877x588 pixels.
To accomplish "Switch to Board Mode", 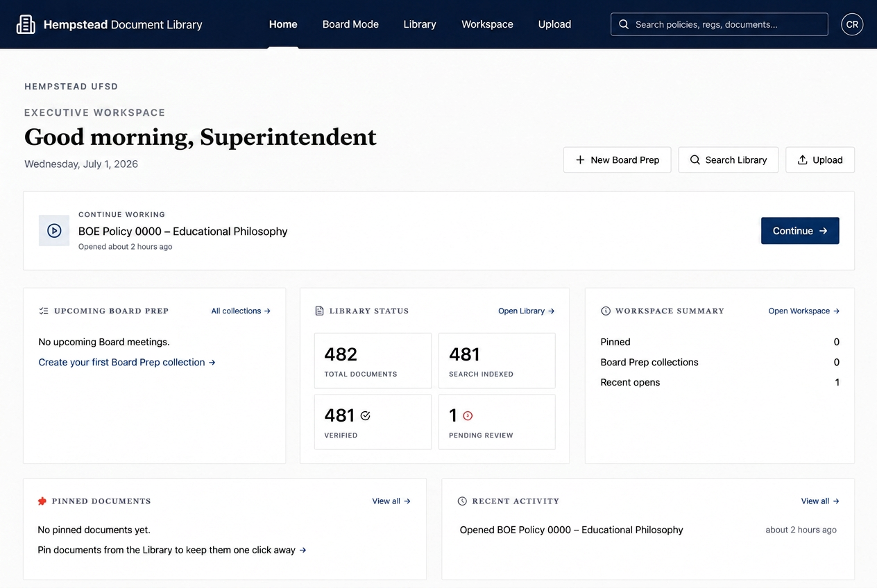I will click(x=350, y=24).
